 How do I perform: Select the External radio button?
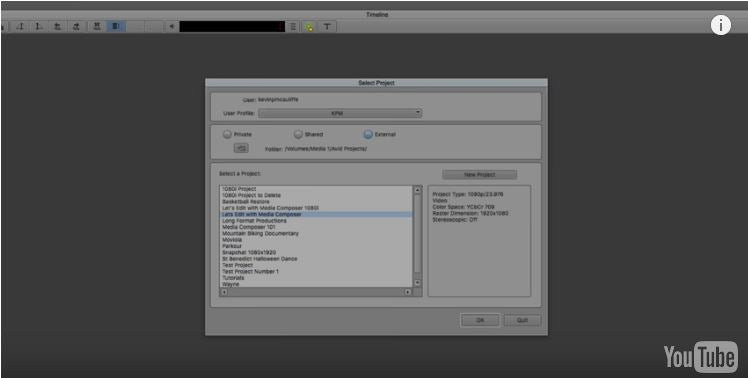[x=368, y=135]
